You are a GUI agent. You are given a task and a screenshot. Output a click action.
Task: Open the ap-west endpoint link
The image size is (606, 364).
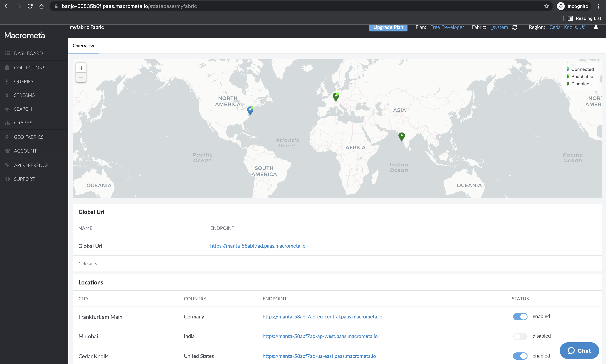pos(320,336)
